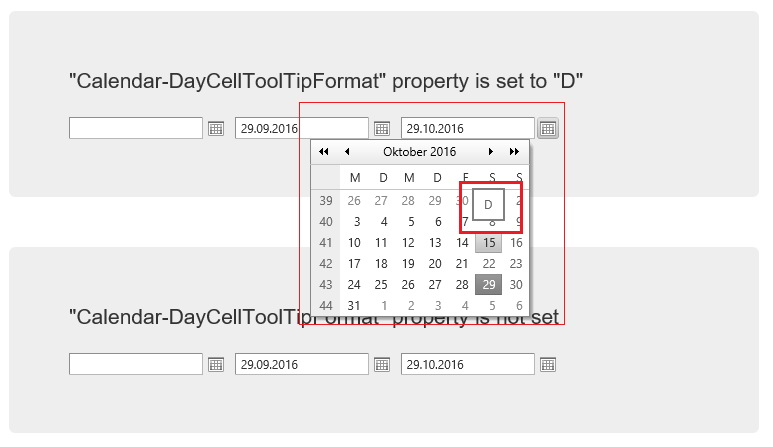Select October 3 in the calendar
The height and width of the screenshot is (447, 773).
coord(356,222)
